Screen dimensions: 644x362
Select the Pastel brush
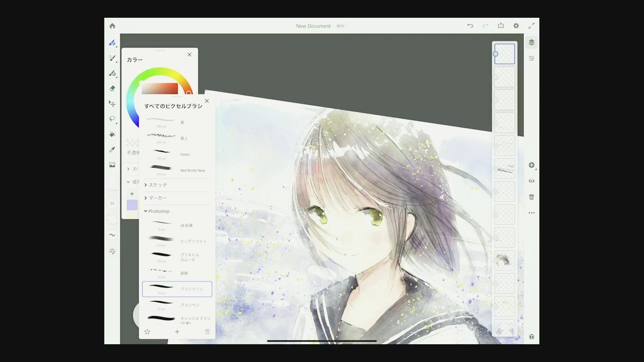pyautogui.click(x=177, y=154)
